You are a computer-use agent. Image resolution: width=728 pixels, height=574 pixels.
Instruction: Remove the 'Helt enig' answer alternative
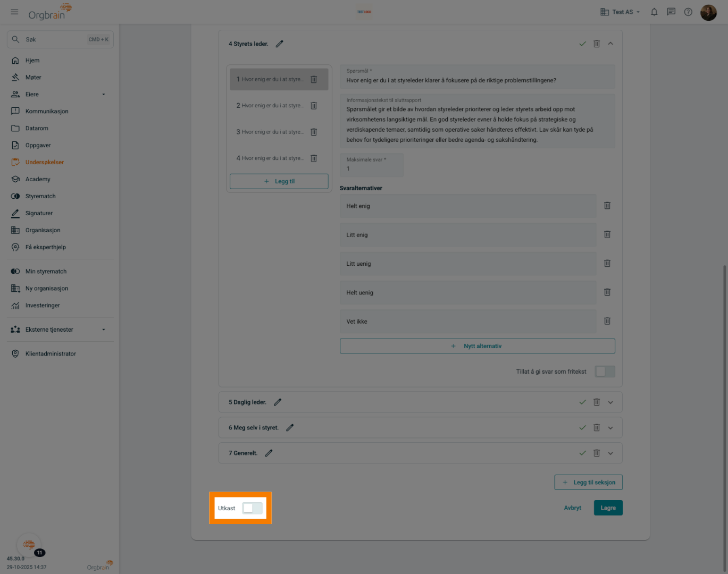click(607, 206)
